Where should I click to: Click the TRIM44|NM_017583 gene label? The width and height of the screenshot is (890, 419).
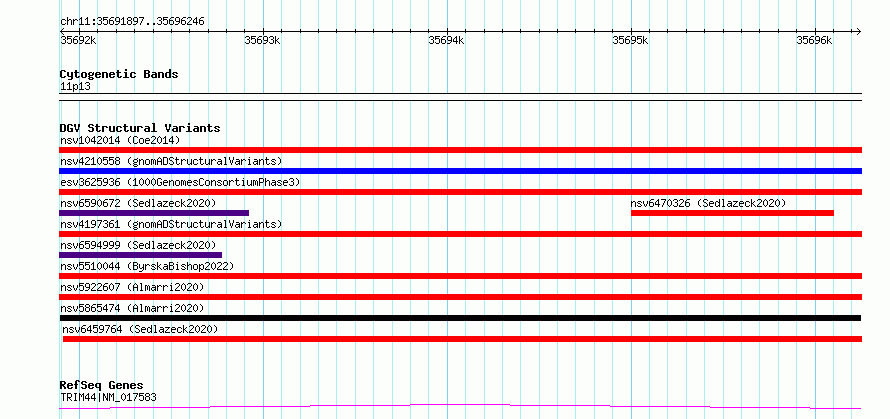(x=108, y=397)
